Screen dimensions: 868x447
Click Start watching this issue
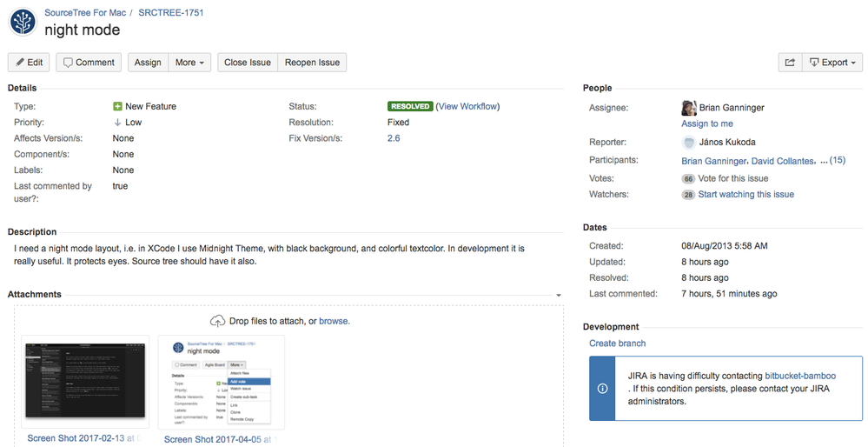click(x=745, y=195)
